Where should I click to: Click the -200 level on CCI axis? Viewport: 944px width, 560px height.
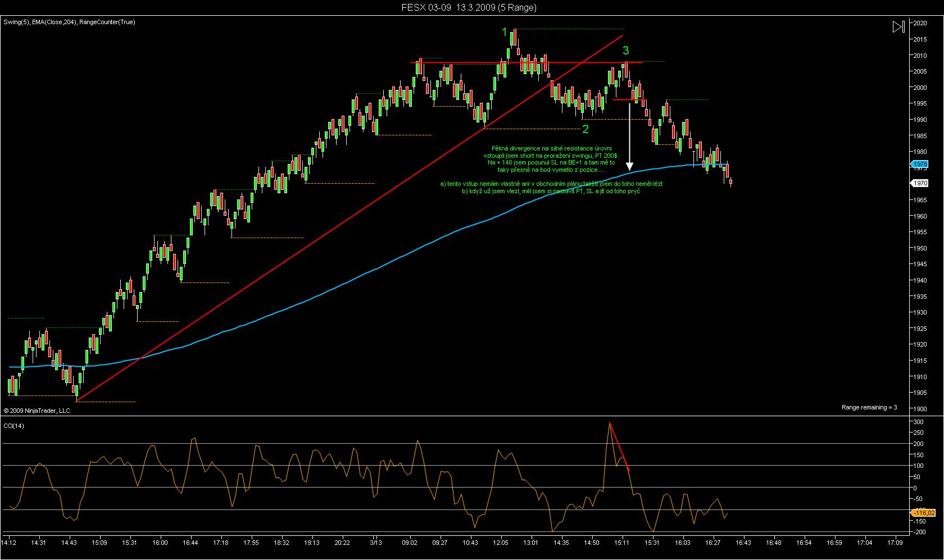(918, 532)
